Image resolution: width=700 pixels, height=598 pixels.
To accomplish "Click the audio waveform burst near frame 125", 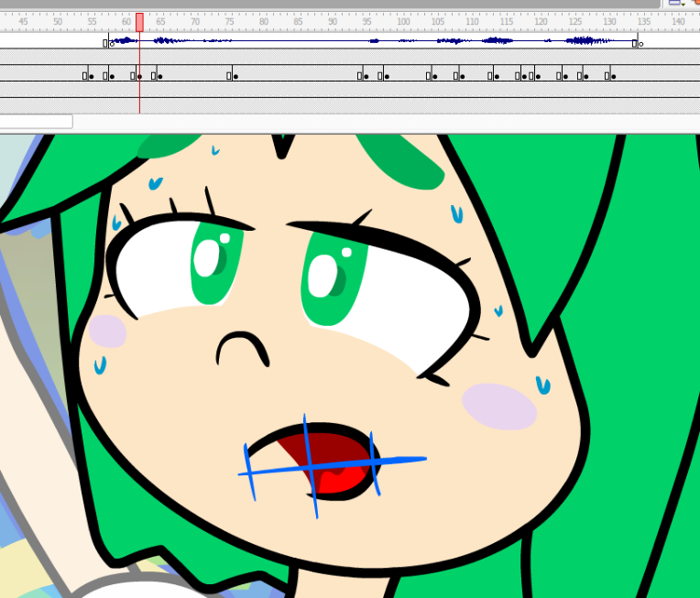I will (x=586, y=40).
